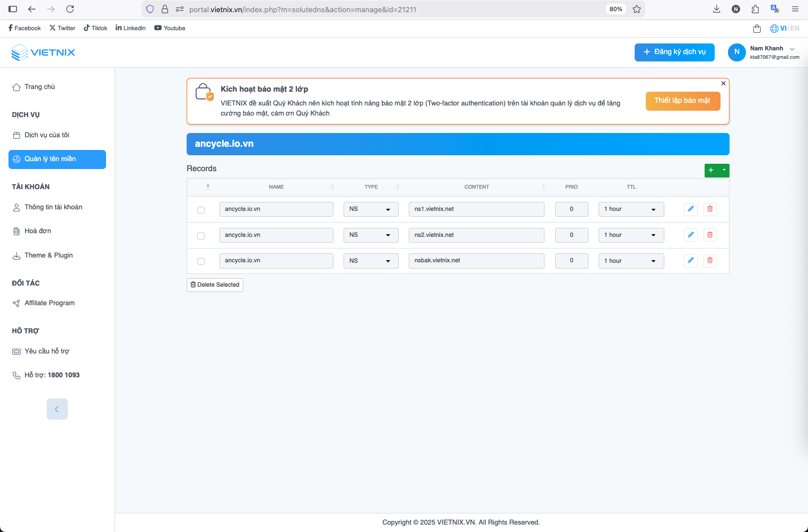Collapse the sidebar with the left chevron
The height and width of the screenshot is (532, 808).
click(x=57, y=409)
